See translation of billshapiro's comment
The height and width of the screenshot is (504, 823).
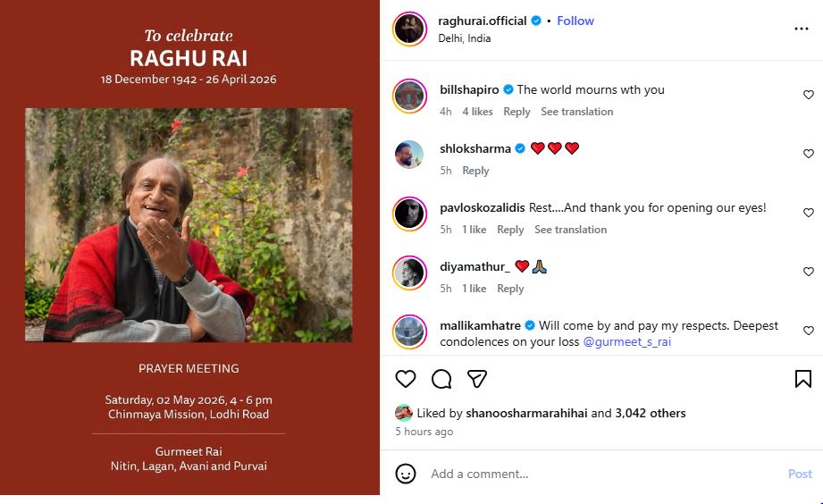click(x=576, y=112)
